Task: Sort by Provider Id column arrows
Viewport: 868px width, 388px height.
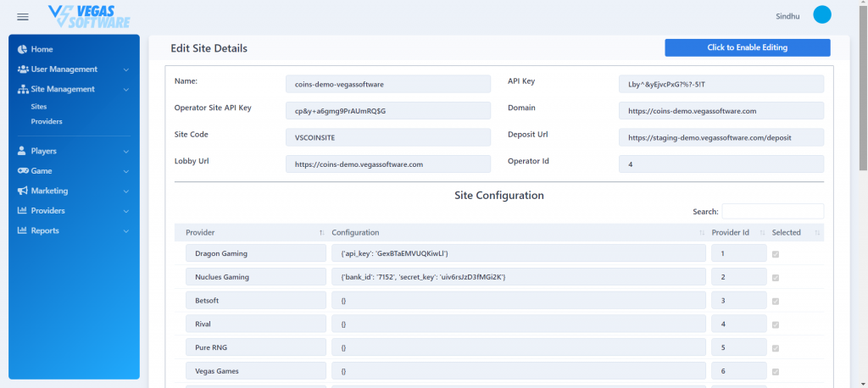Action: 762,233
